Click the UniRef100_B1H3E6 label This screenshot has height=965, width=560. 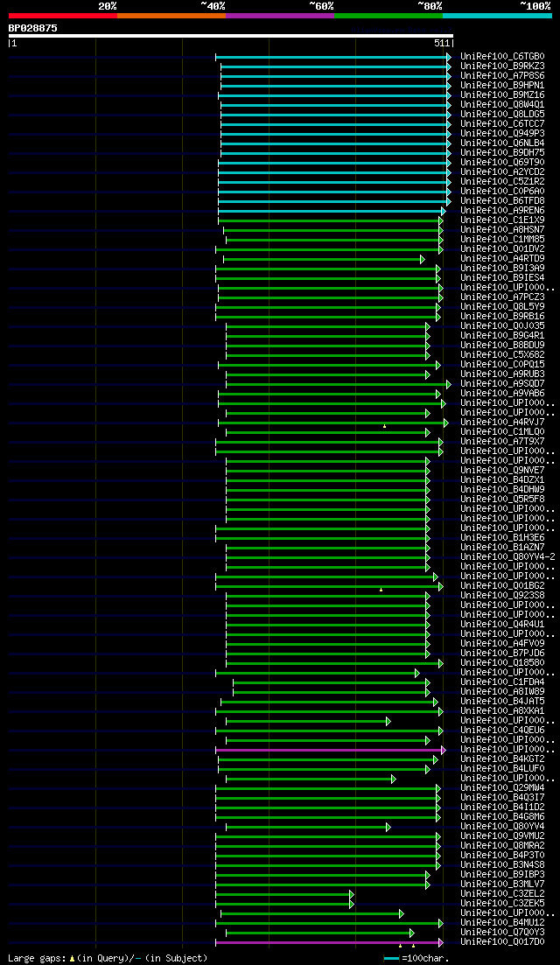pos(502,537)
